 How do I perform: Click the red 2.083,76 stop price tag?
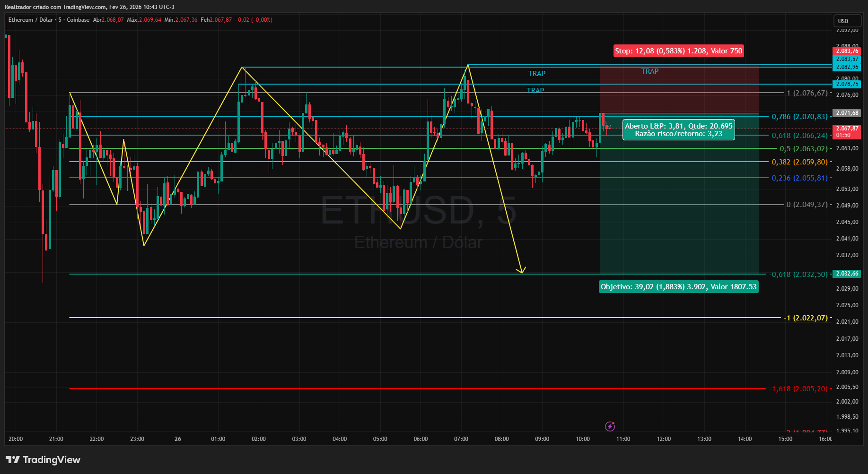click(847, 51)
